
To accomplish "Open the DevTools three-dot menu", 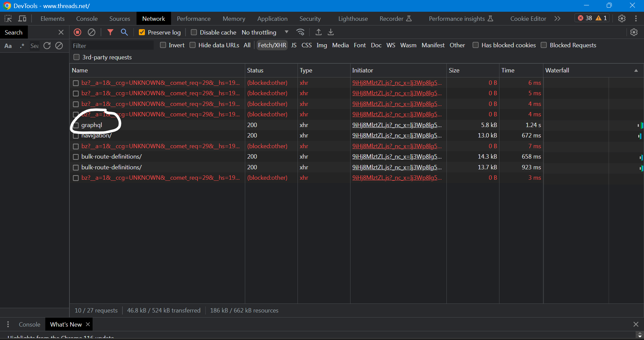I will tap(636, 19).
